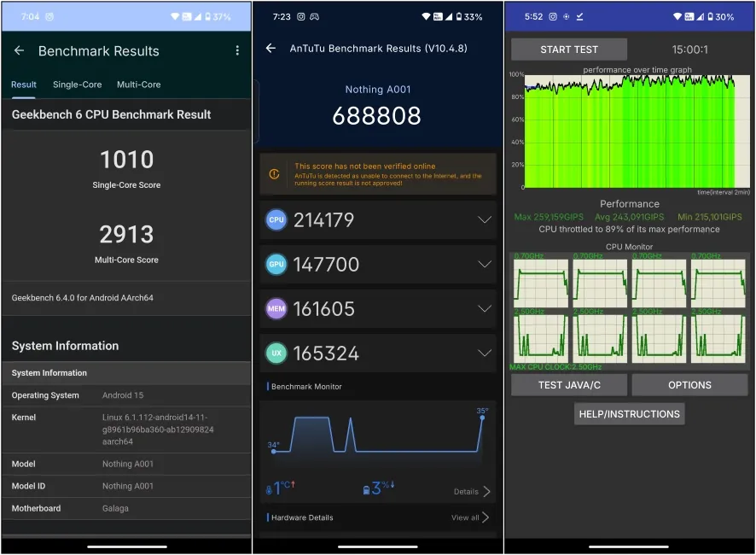
Task: Open the Geekbench overflow menu
Action: 237,51
